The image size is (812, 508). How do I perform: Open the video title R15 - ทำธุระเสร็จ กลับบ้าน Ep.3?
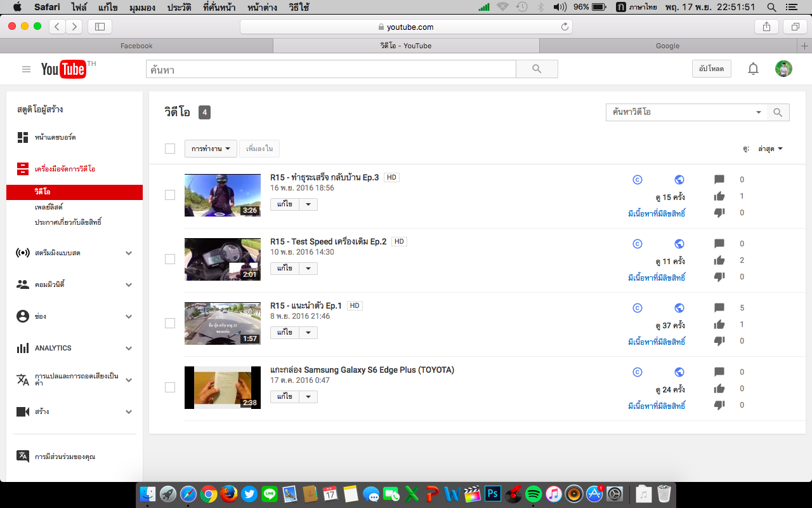(324, 178)
